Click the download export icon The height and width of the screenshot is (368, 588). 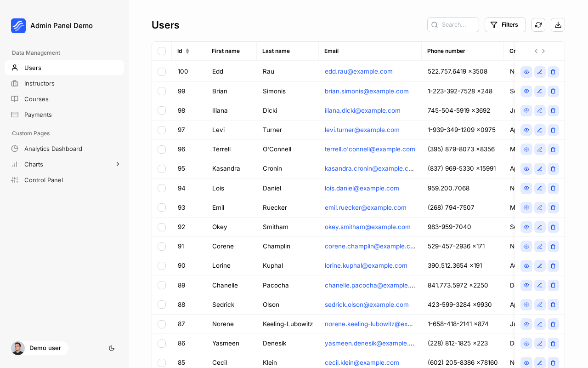click(x=558, y=25)
